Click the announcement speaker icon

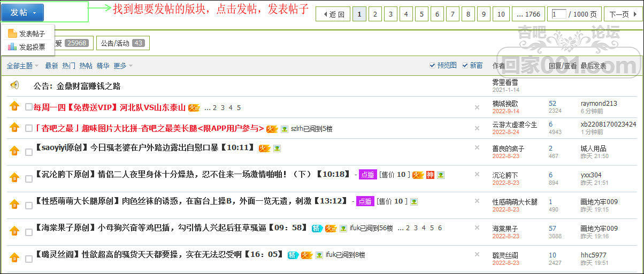point(14,85)
